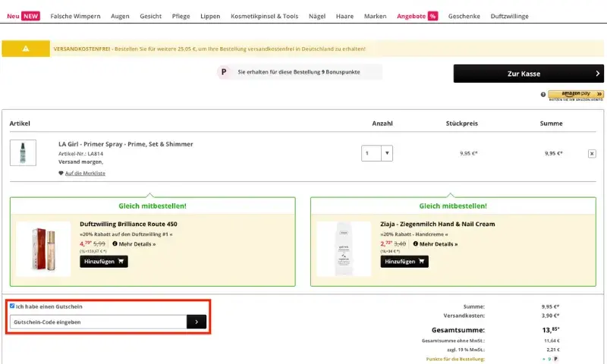Open the Falsche Wimpern category
The width and height of the screenshot is (607, 364).
75,16
